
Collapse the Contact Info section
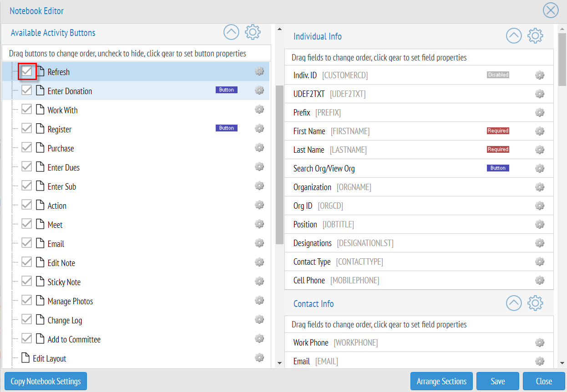[x=514, y=303]
